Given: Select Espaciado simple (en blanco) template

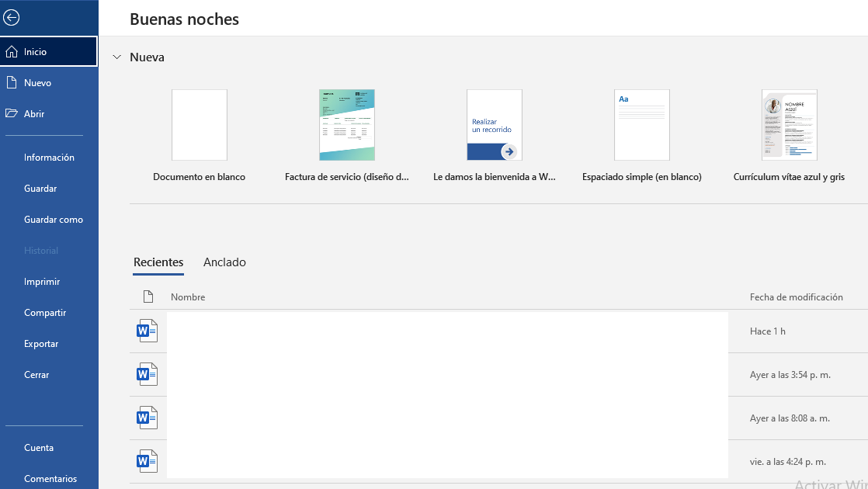Looking at the screenshot, I should coord(642,125).
